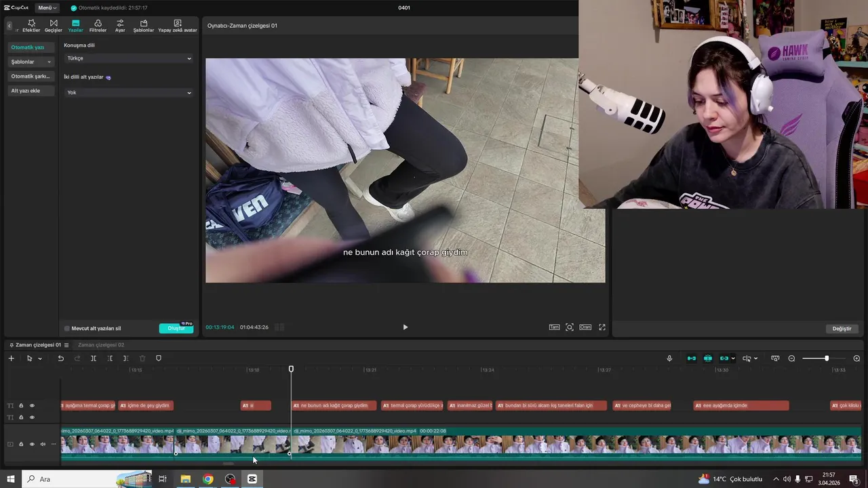Select Otomatik yazı in the sidebar
868x488 pixels.
pyautogui.click(x=31, y=47)
